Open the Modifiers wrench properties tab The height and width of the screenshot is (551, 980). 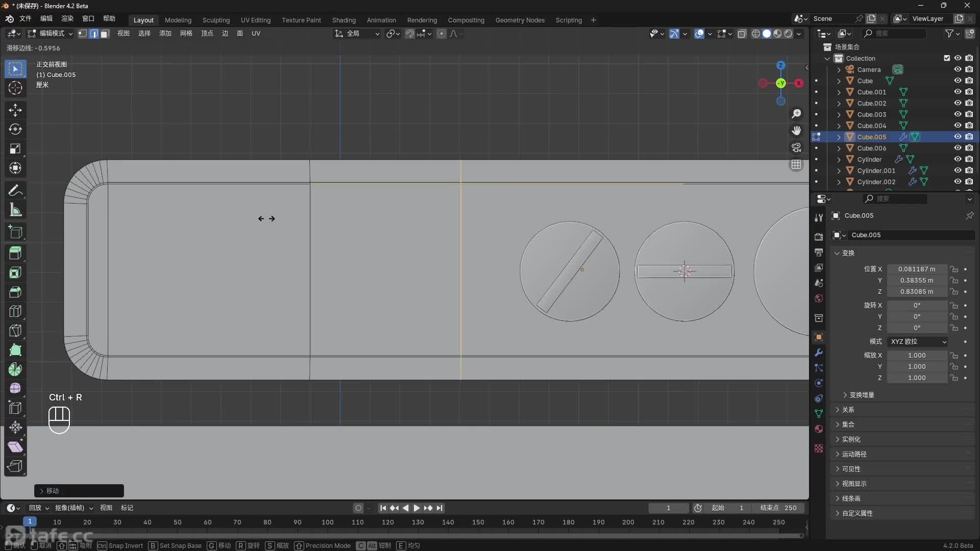pos(819,353)
